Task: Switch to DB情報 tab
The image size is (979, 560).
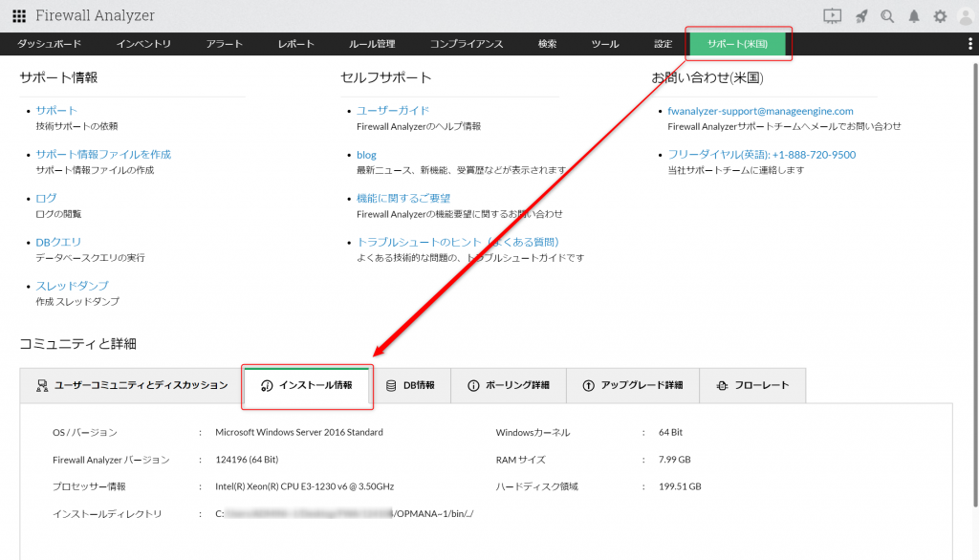Action: pyautogui.click(x=410, y=386)
